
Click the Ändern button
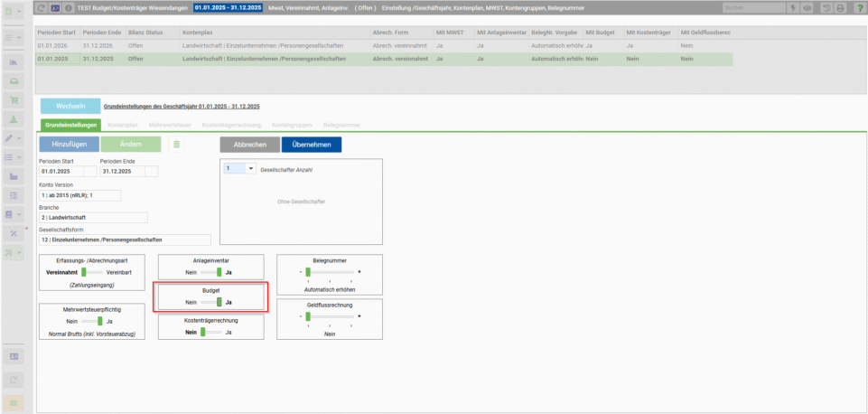coord(131,144)
